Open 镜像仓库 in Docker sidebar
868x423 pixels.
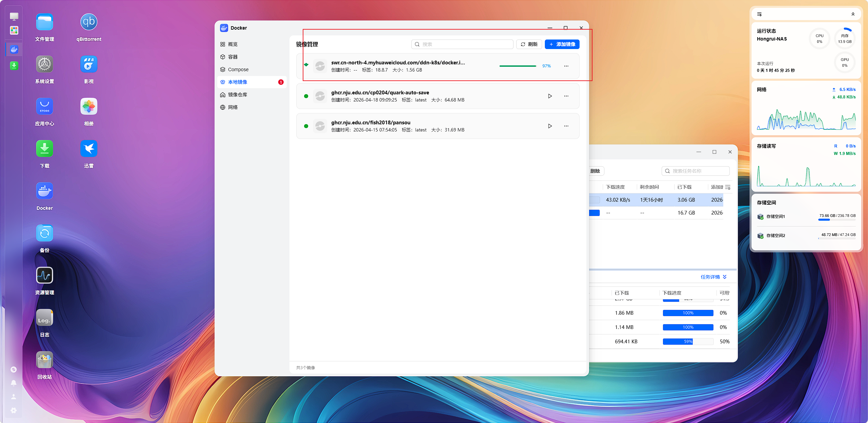[x=237, y=95]
